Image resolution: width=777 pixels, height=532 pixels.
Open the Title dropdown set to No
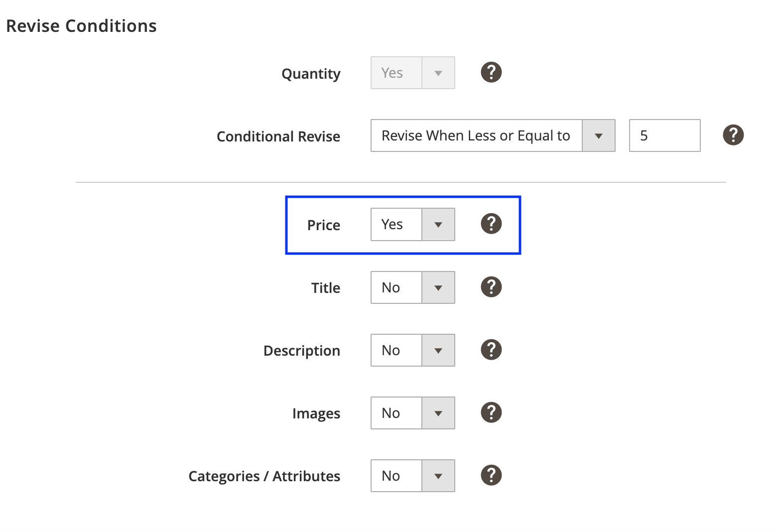tap(412, 287)
